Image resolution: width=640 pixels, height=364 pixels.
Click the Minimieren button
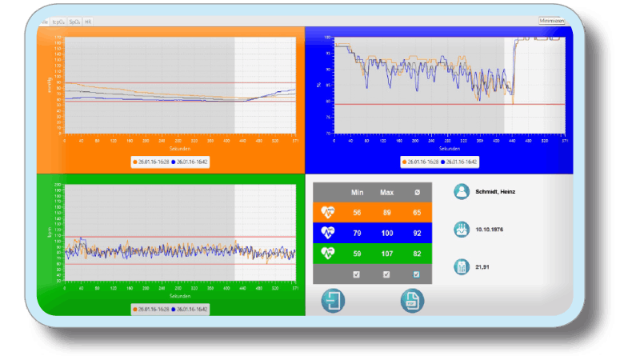[552, 21]
